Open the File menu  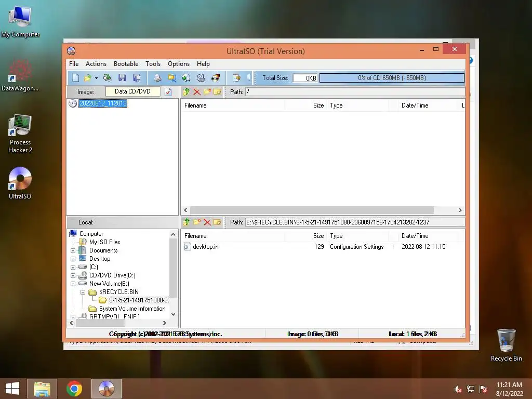(x=74, y=64)
